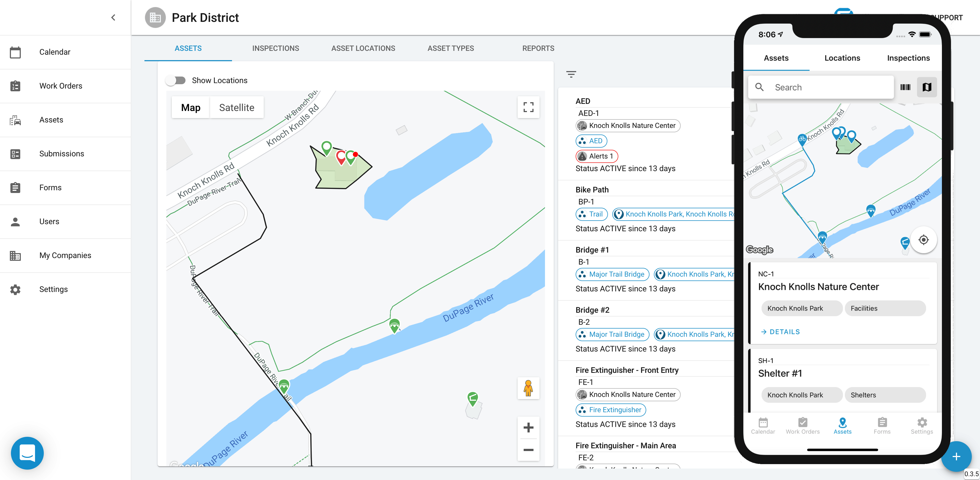The height and width of the screenshot is (480, 980).
Task: Click the bridge marker near river bend
Action: pyautogui.click(x=395, y=326)
